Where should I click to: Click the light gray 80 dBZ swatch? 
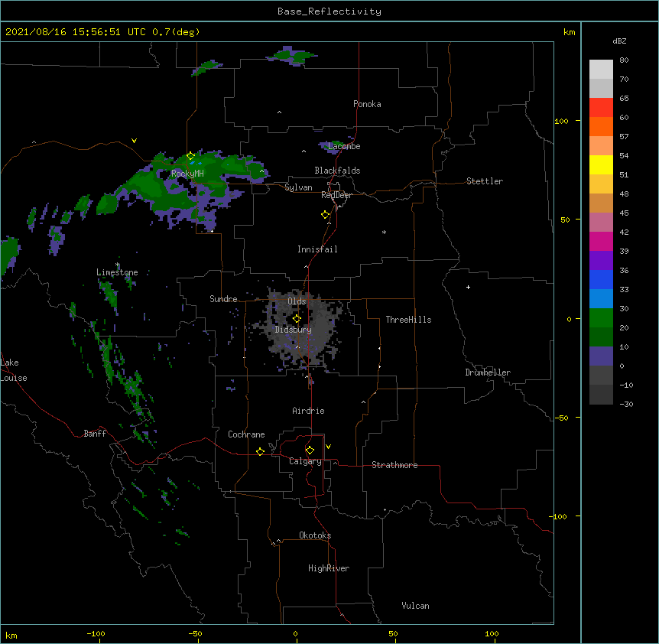pyautogui.click(x=601, y=70)
